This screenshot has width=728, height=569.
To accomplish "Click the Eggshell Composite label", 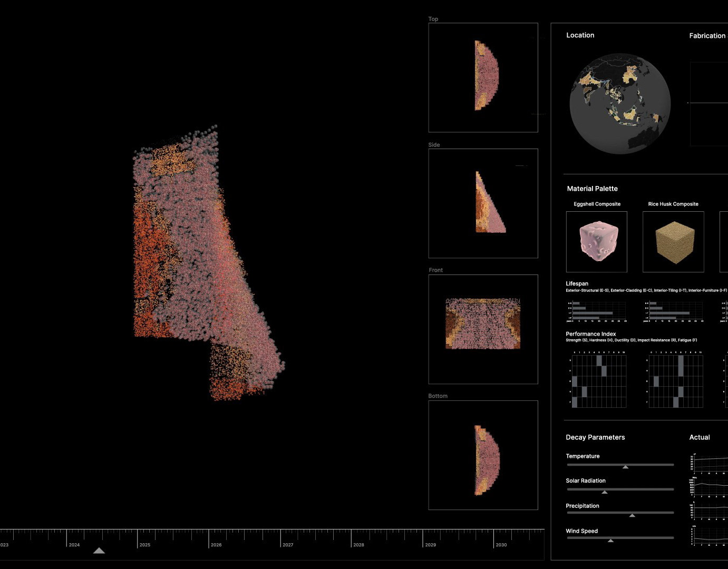I will click(x=597, y=204).
